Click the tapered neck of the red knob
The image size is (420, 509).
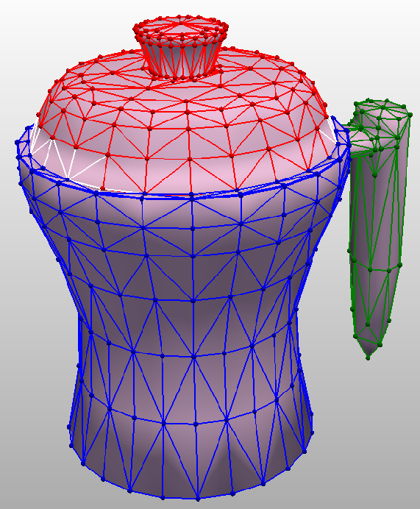coord(180,58)
